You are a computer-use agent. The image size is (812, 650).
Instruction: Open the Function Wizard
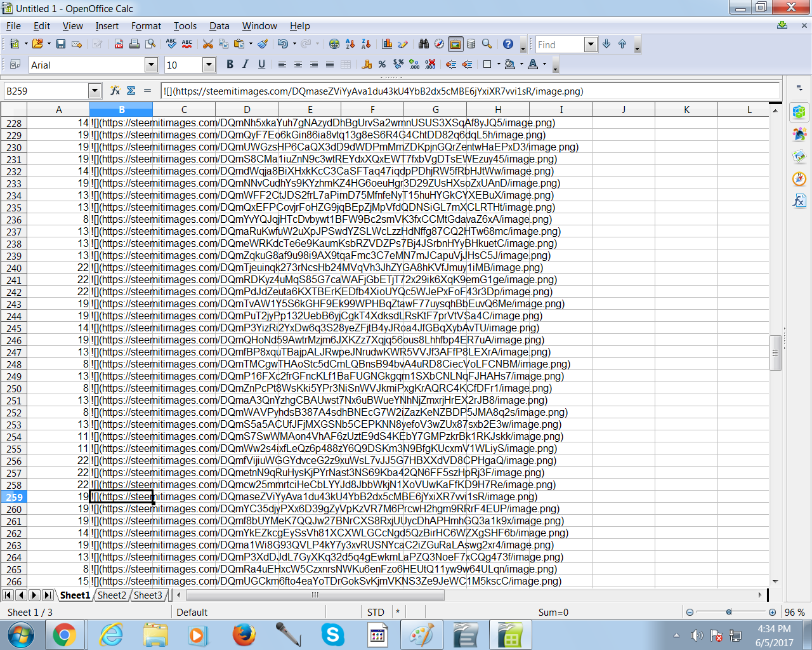(115, 91)
